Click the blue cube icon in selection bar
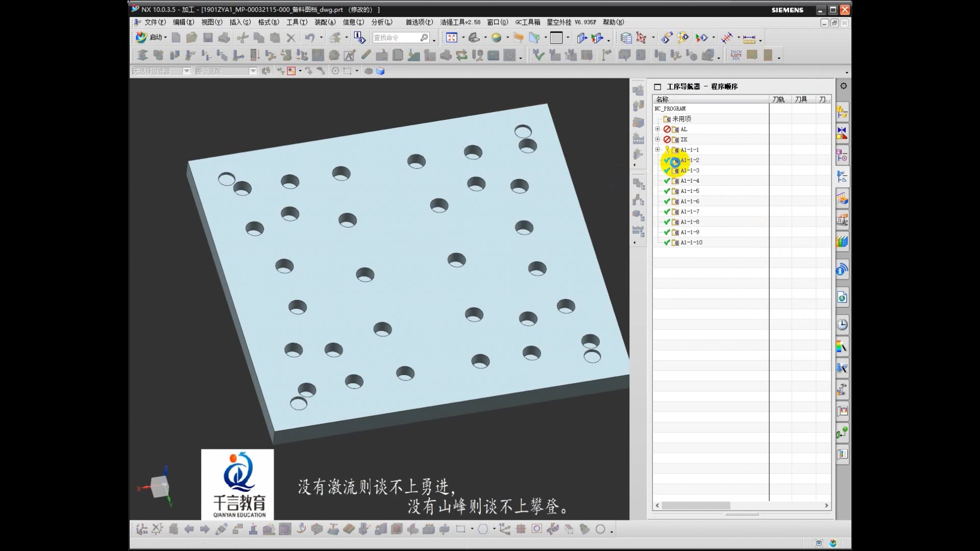980x551 pixels. pos(380,71)
